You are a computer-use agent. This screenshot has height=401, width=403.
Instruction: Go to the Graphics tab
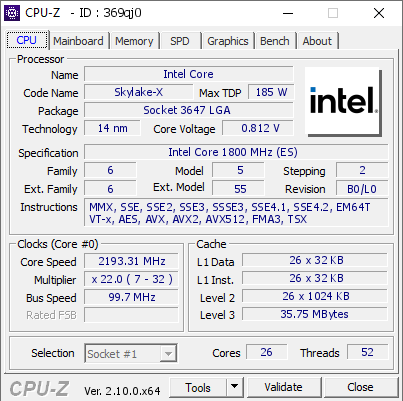(228, 41)
